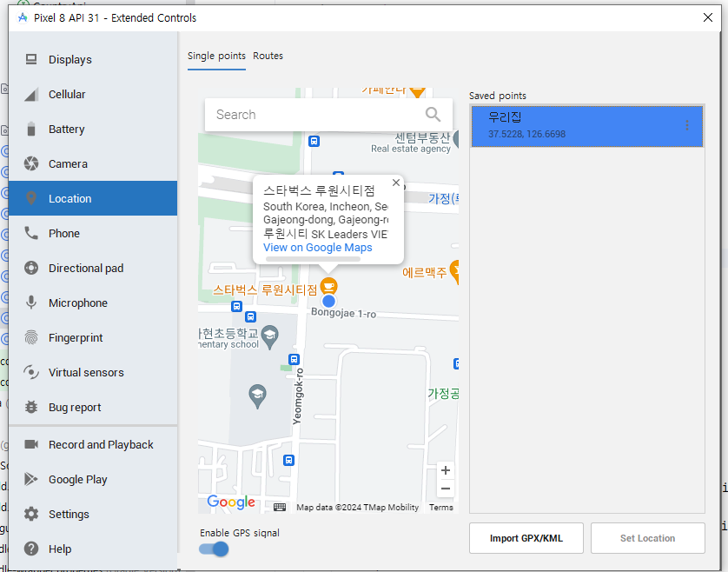This screenshot has width=728, height=572.
Task: Click the Location pin icon
Action: (x=31, y=198)
